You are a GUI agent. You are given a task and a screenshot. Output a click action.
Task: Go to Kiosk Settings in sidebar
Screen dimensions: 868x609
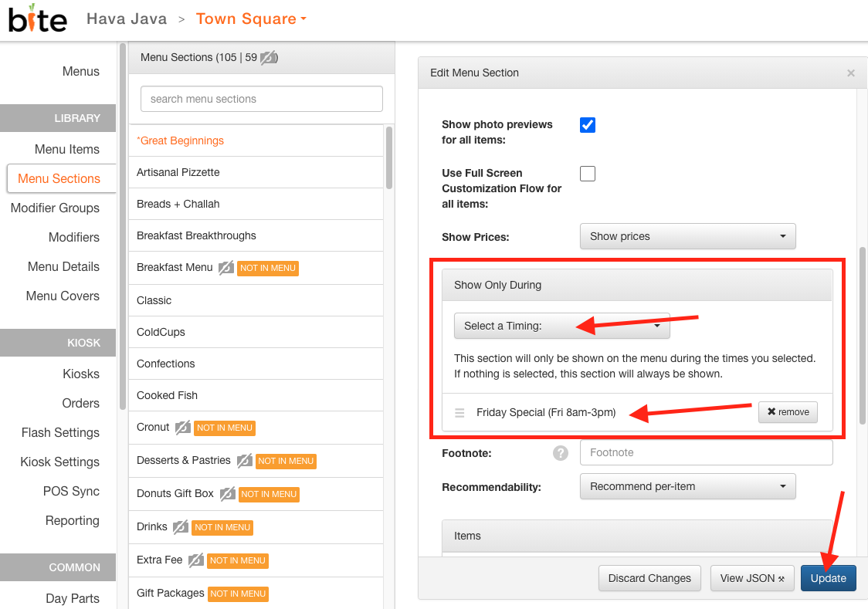[x=59, y=462]
